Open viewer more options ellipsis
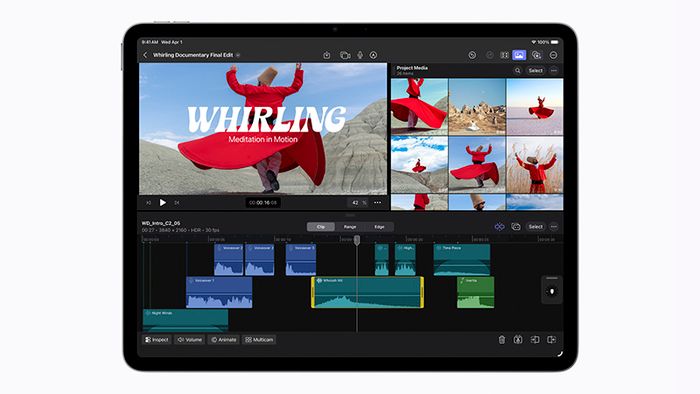 coord(377,203)
